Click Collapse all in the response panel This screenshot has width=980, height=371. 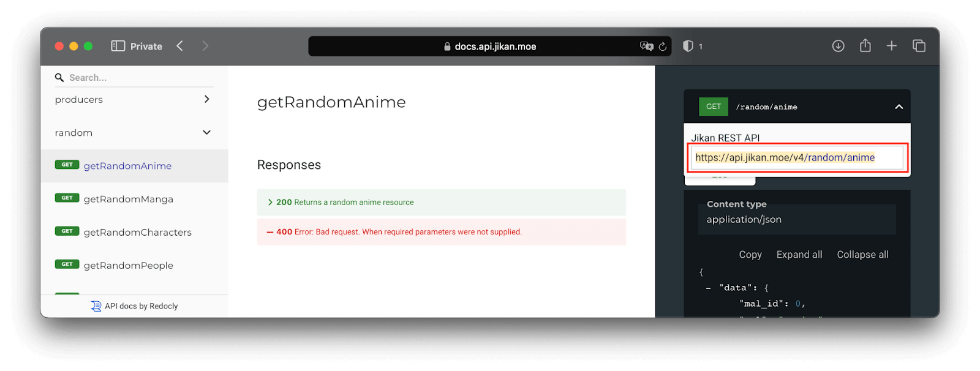pyautogui.click(x=862, y=254)
